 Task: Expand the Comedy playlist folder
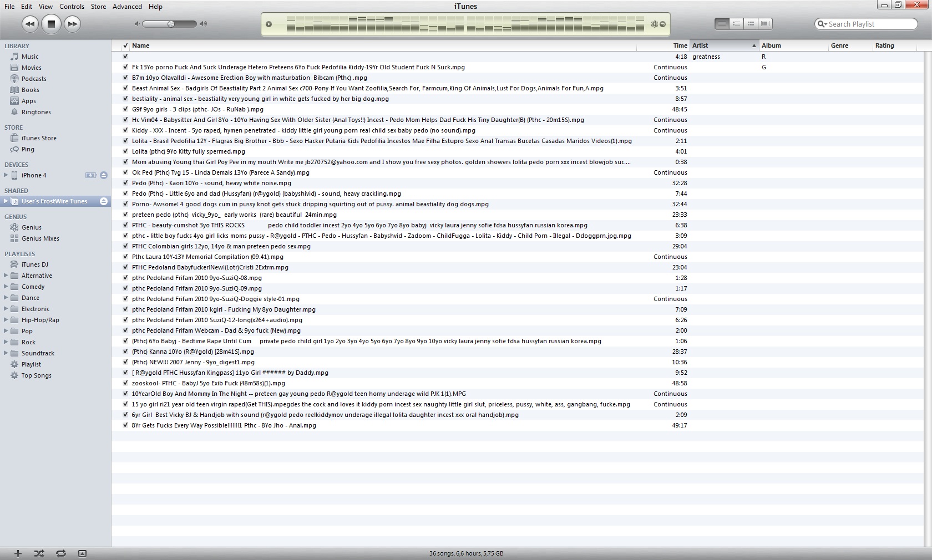[6, 287]
